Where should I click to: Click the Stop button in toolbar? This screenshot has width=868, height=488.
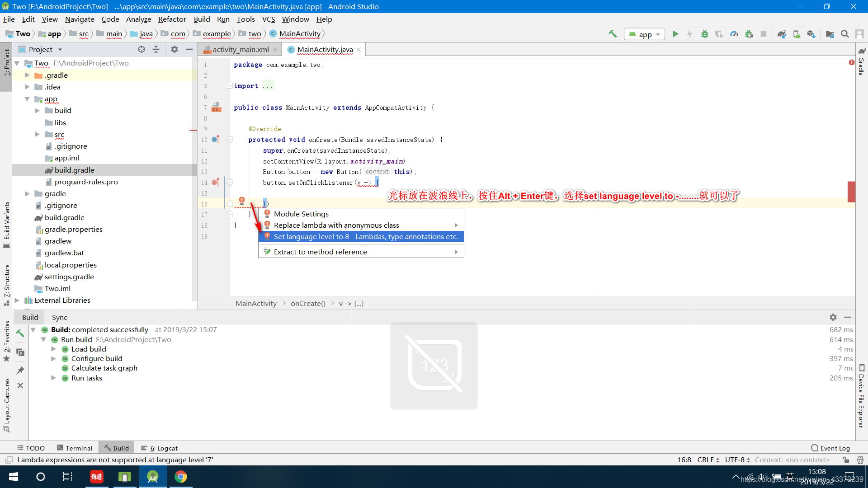[x=764, y=34]
